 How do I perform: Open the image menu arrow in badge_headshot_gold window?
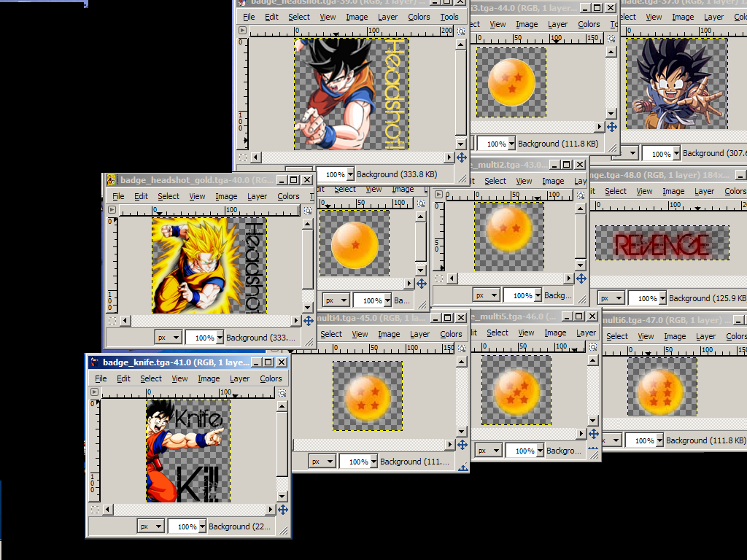[x=111, y=209]
